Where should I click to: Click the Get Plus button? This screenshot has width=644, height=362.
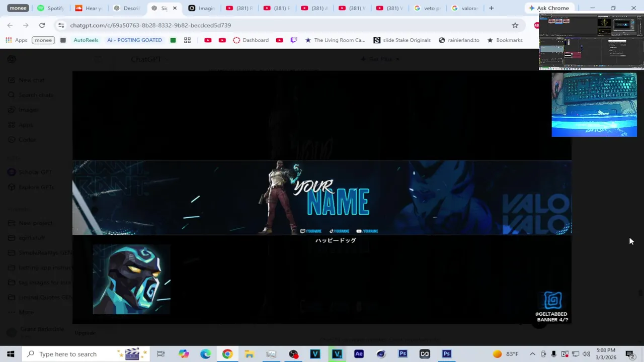[x=380, y=59]
